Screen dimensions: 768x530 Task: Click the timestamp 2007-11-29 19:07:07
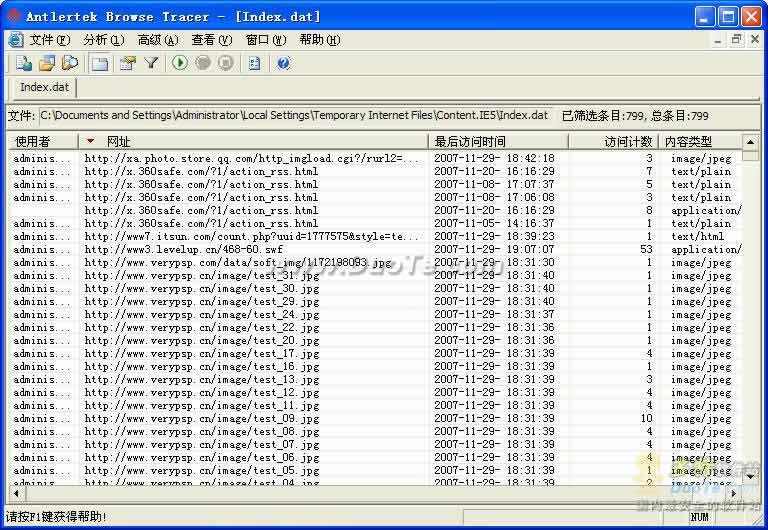click(x=494, y=249)
